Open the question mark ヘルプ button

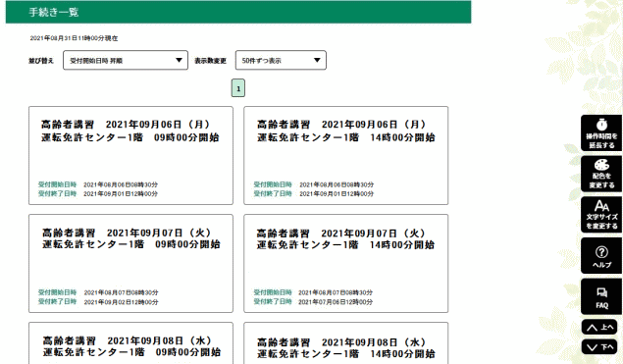point(601,256)
